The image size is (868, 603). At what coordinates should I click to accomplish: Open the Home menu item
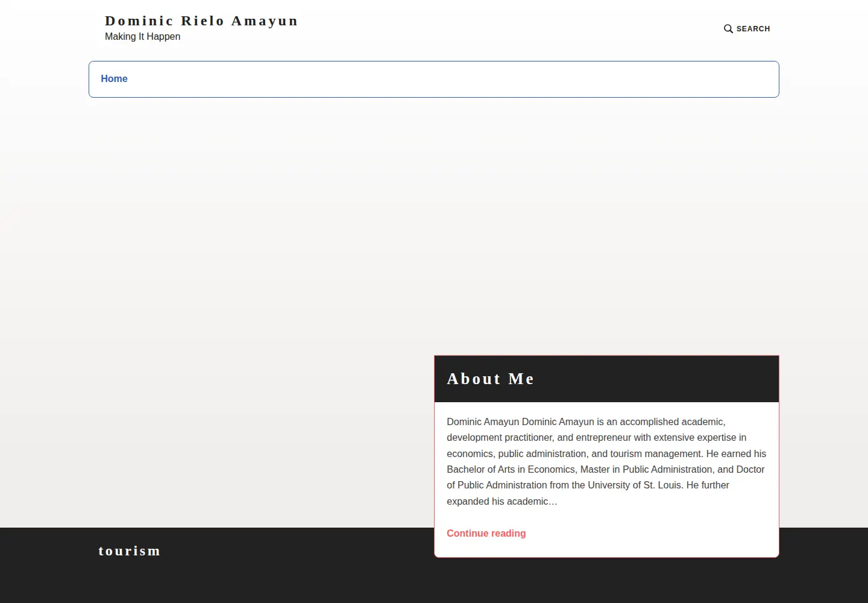click(x=114, y=79)
